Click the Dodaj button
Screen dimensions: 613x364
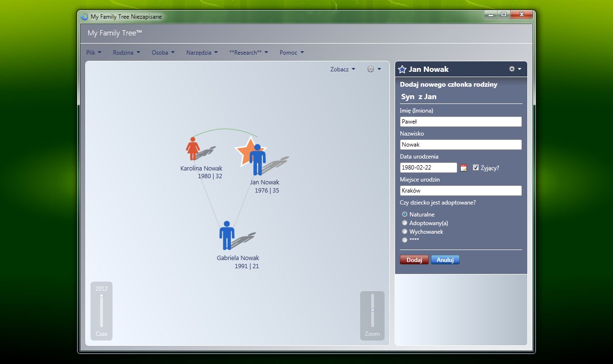[x=414, y=260]
